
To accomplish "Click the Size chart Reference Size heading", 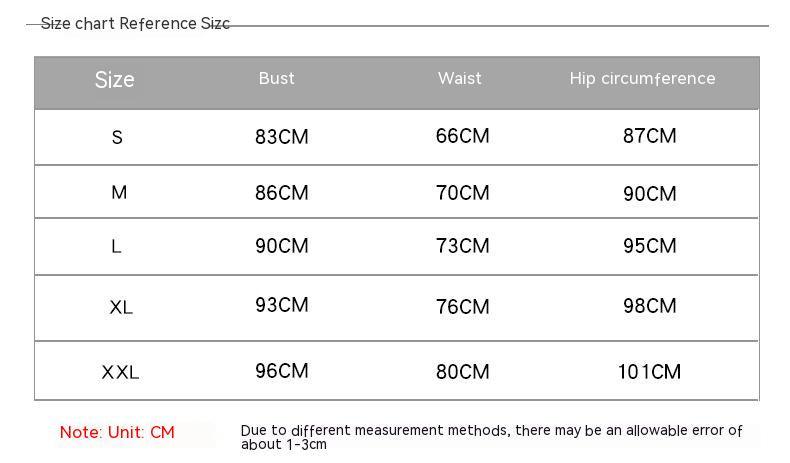I will (135, 24).
